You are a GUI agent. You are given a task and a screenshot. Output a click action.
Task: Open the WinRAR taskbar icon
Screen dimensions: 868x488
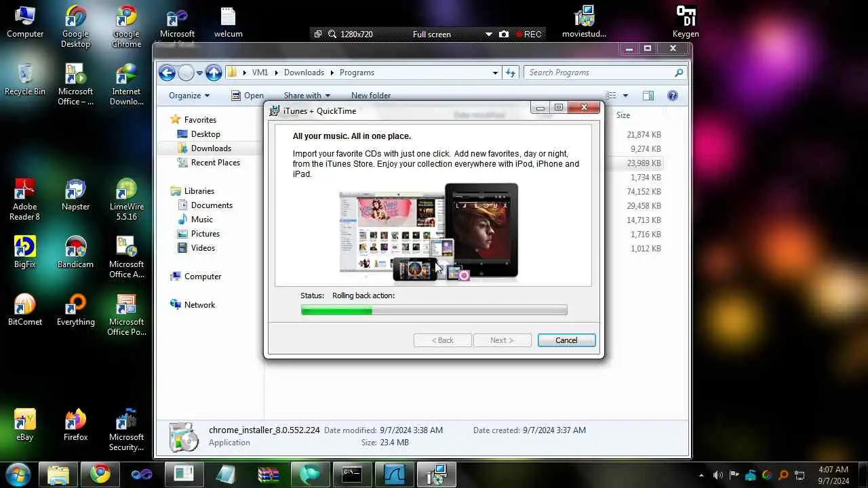click(268, 474)
